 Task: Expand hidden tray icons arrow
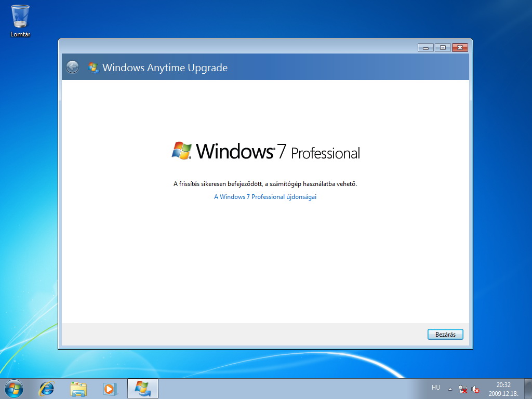(450, 389)
